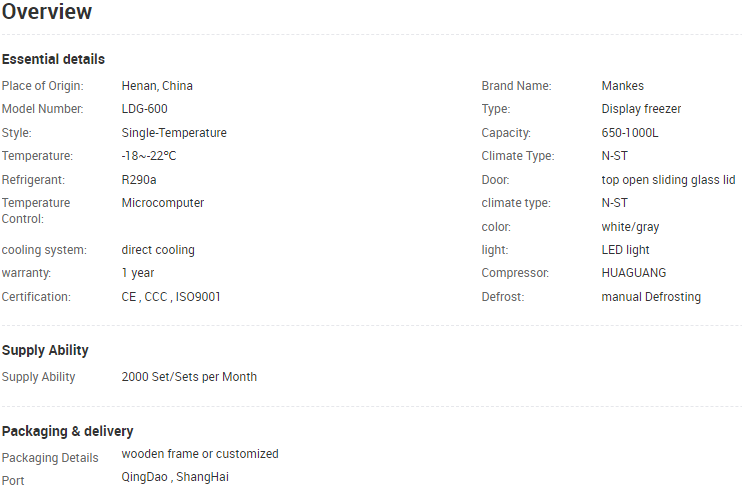Viewport: 742px width, 493px height.
Task: Select the Henan, China origin value
Action: coord(157,86)
